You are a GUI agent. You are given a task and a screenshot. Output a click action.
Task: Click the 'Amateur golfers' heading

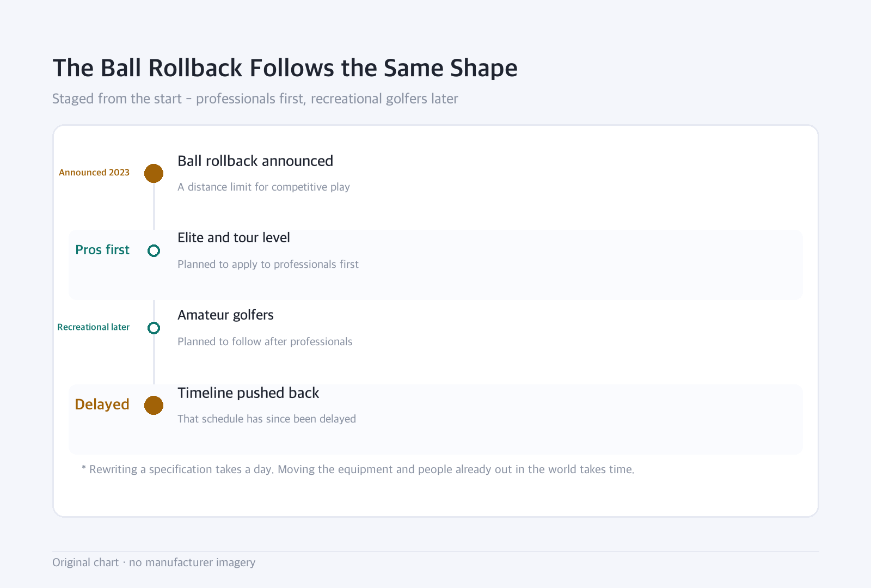(225, 315)
